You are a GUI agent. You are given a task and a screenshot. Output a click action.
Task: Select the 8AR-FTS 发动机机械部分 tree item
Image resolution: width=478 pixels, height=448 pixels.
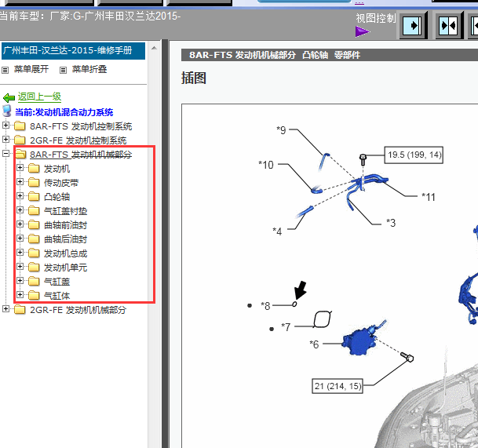coord(81,155)
